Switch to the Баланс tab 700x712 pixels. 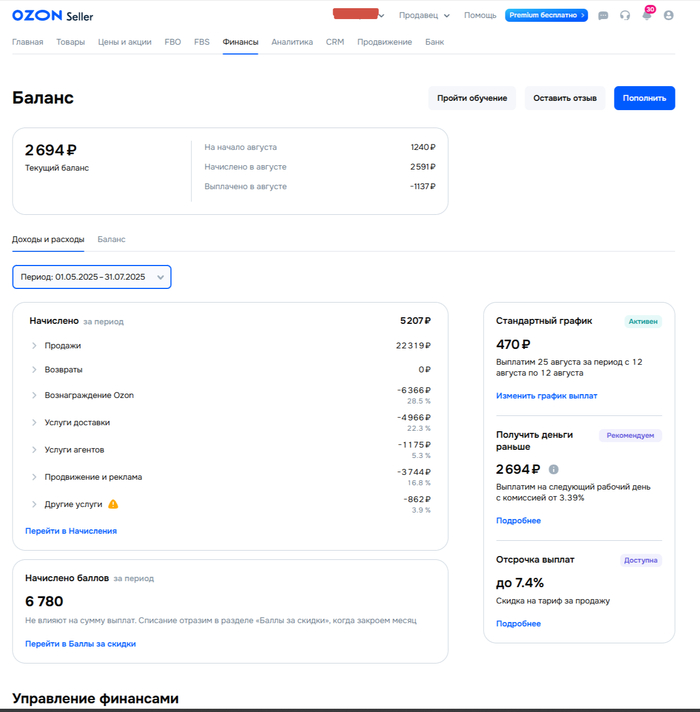(111, 240)
